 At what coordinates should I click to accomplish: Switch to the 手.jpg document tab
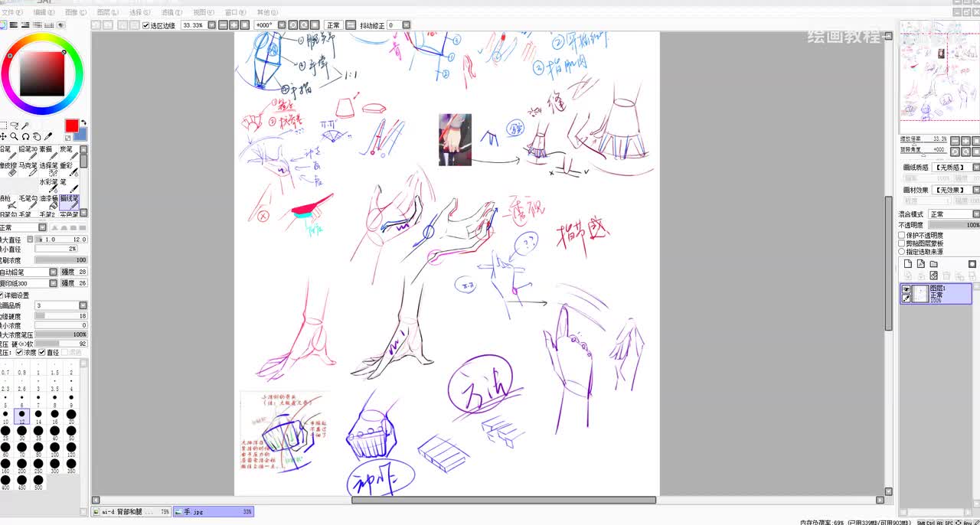[214, 511]
